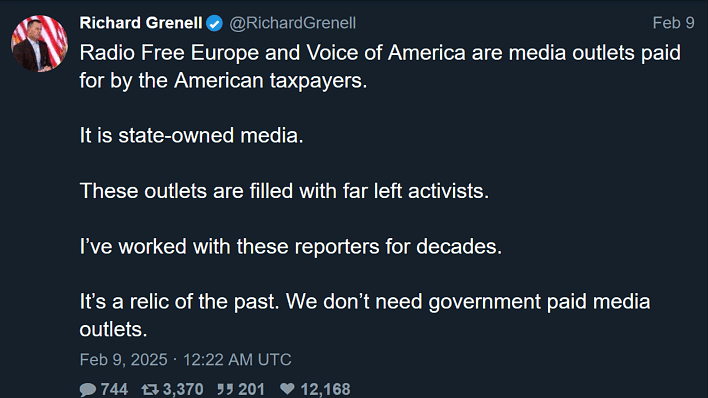The width and height of the screenshot is (708, 398).
Task: Click the quote marks icon
Action: click(225, 389)
